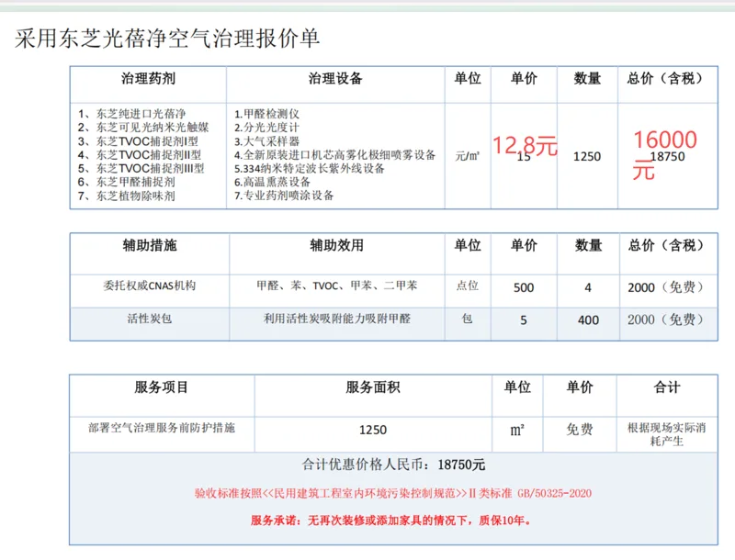Click the 免费 cell in service table

(580, 430)
